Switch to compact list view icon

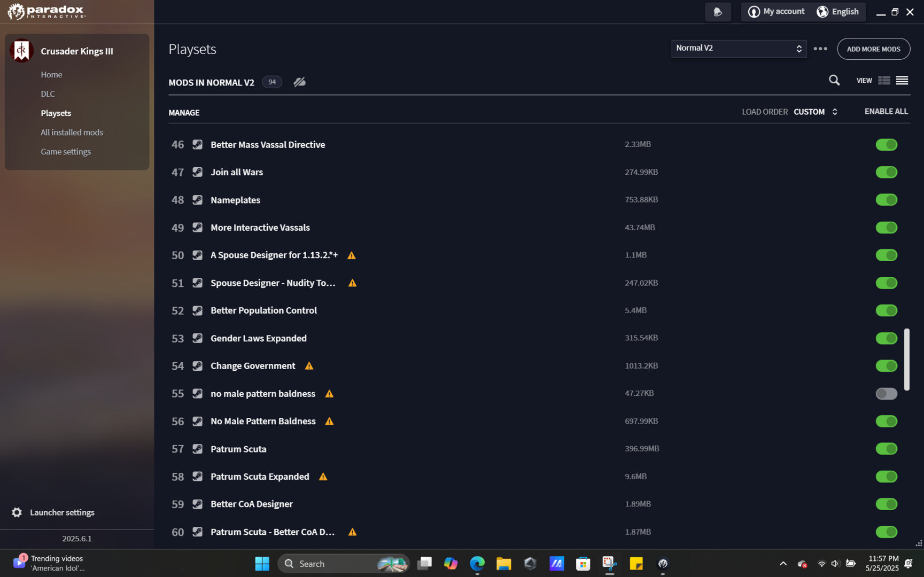click(902, 81)
